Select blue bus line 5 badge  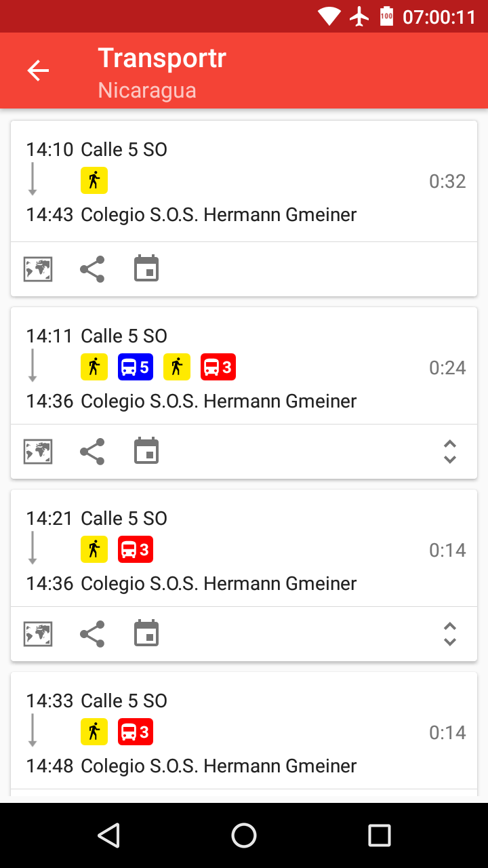(x=136, y=368)
